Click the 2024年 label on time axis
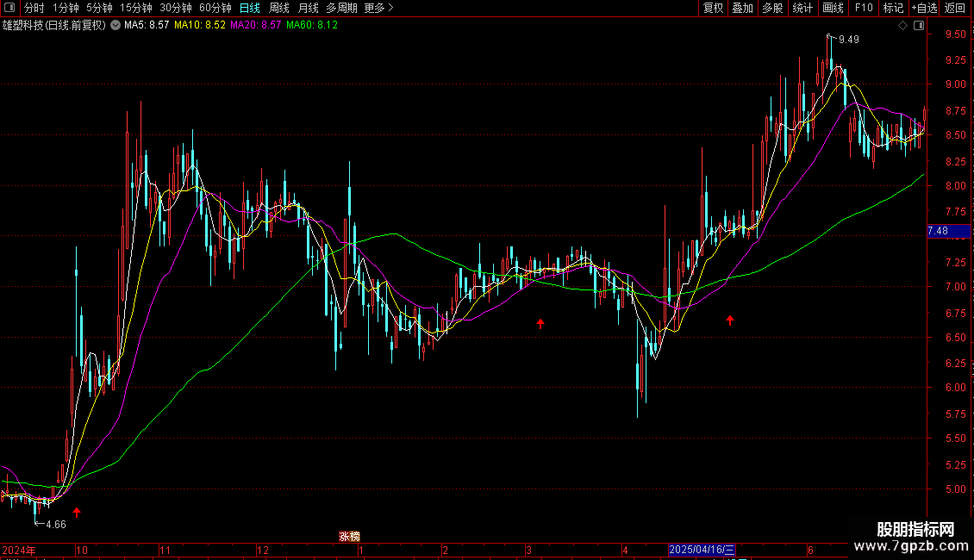This screenshot has height=560, width=974. point(19,551)
